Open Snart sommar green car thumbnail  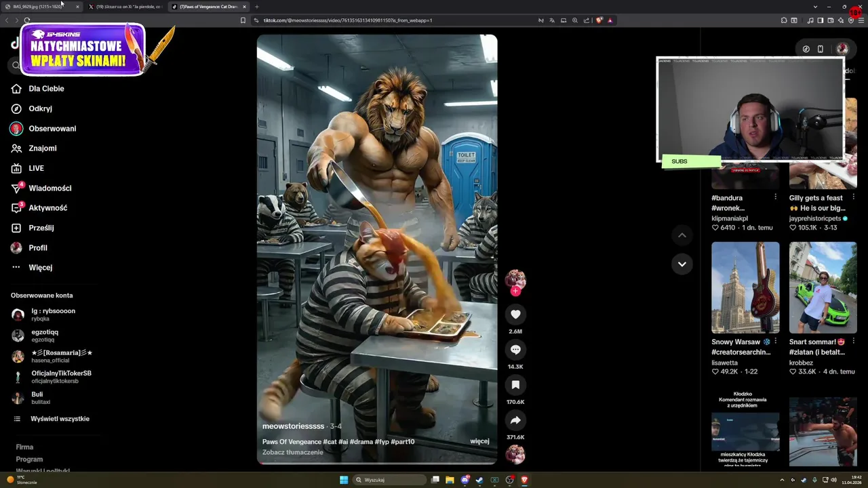(823, 287)
